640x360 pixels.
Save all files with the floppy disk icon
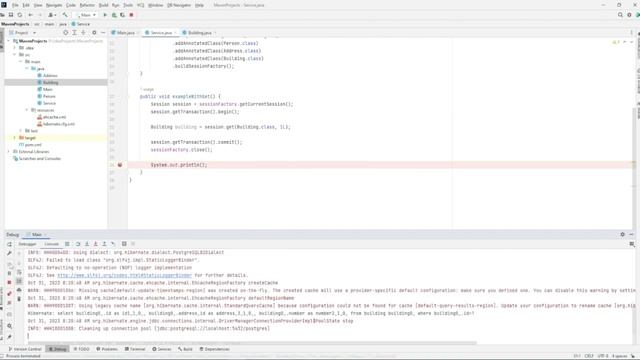pyautogui.click(x=11, y=15)
